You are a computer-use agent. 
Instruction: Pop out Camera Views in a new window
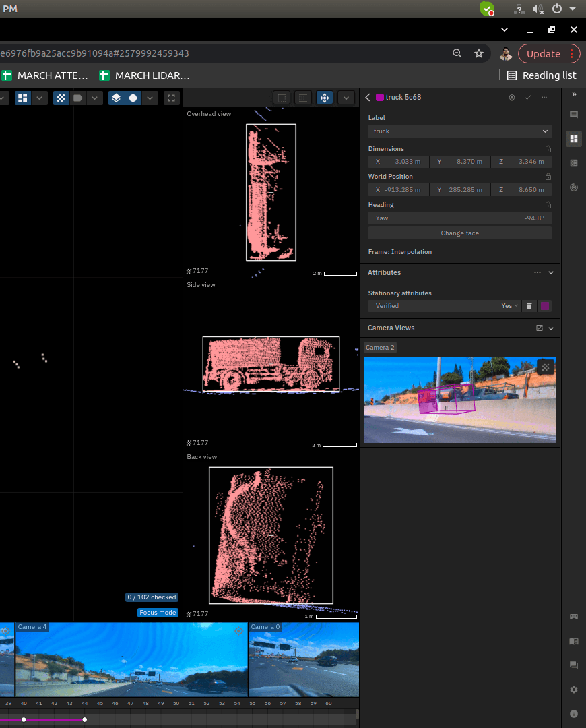(539, 328)
